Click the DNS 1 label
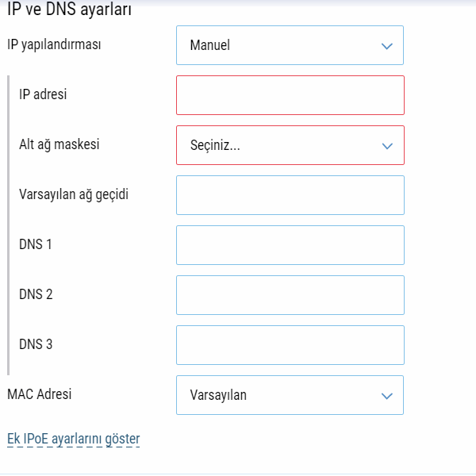The image size is (476, 476). pos(36,244)
